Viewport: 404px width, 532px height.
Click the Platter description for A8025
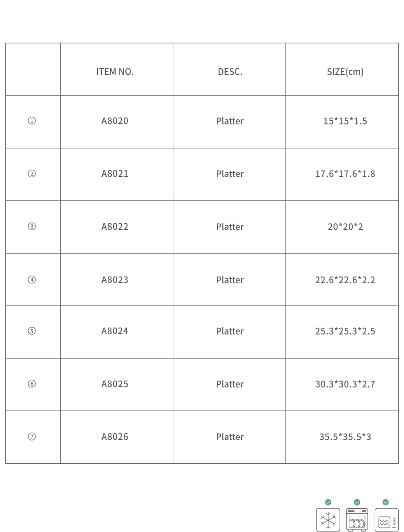click(230, 384)
